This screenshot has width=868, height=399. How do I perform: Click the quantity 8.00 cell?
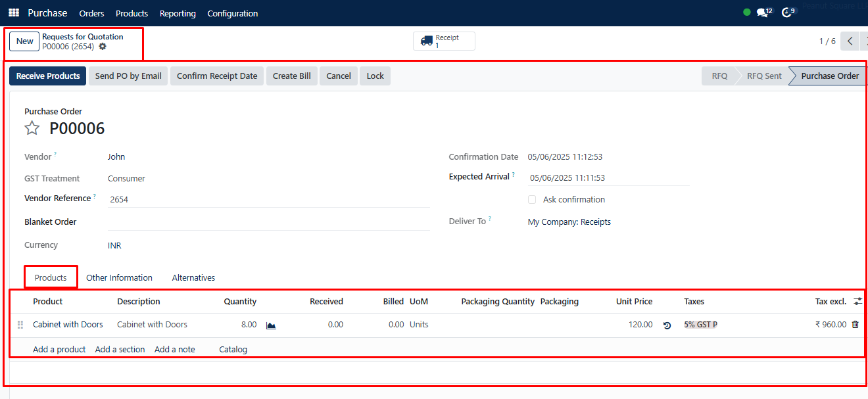tap(249, 325)
